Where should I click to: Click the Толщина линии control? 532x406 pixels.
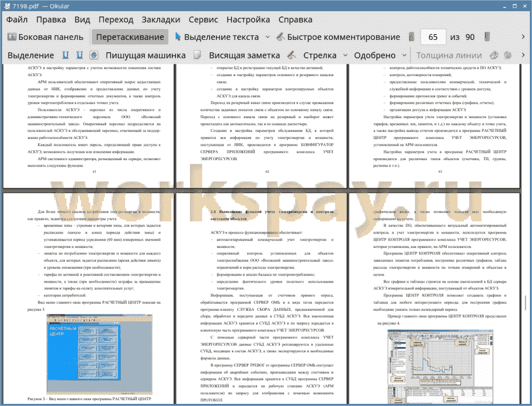click(x=449, y=55)
